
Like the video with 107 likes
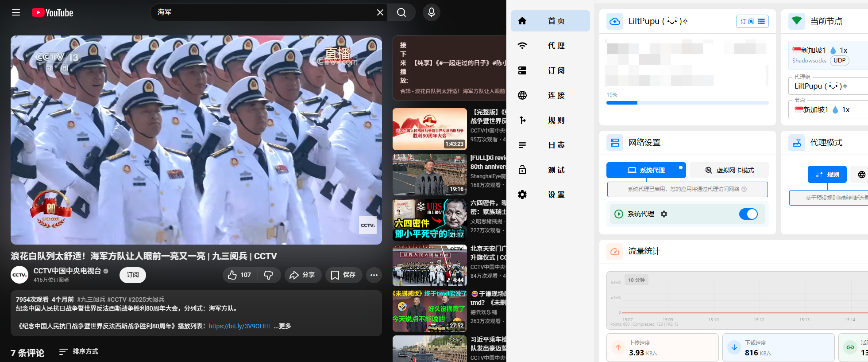[239, 275]
